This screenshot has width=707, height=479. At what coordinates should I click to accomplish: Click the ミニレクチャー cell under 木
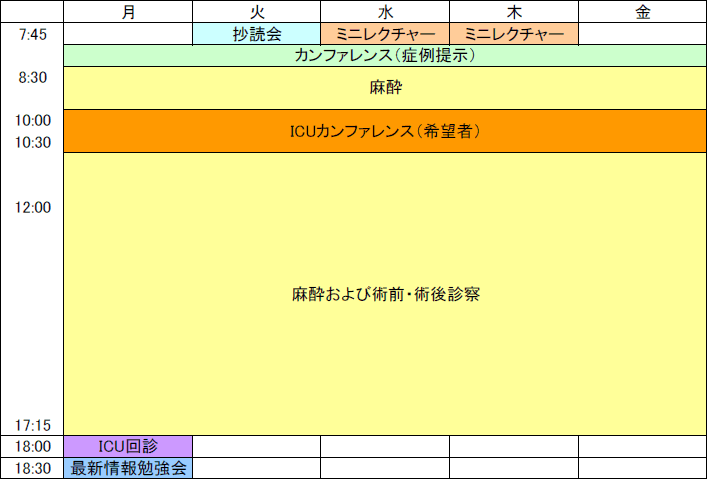point(514,34)
